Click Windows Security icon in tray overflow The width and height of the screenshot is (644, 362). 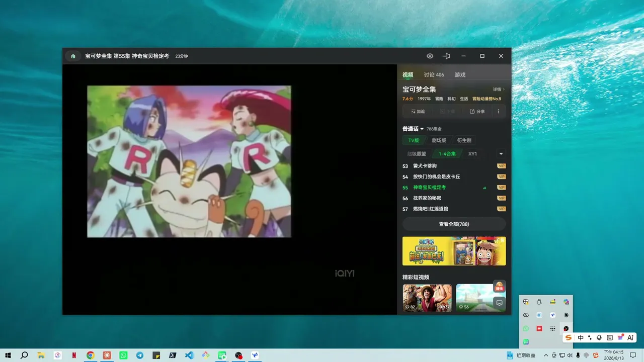[x=526, y=302]
